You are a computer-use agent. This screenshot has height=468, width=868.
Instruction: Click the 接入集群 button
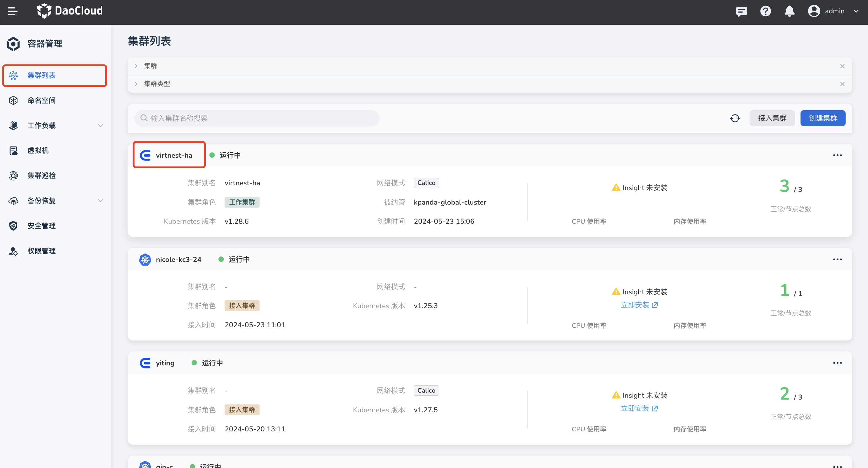[x=772, y=118]
